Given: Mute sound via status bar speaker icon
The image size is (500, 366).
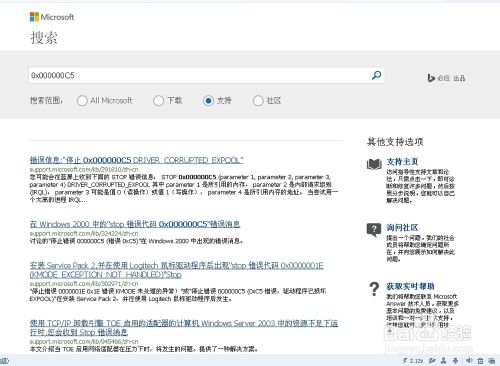Looking at the screenshot, I should click(469, 360).
